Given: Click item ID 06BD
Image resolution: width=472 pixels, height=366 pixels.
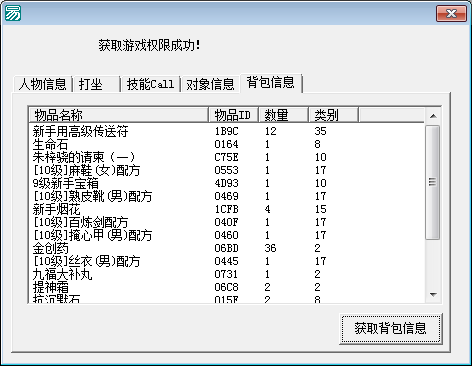Looking at the screenshot, I should (227, 248).
